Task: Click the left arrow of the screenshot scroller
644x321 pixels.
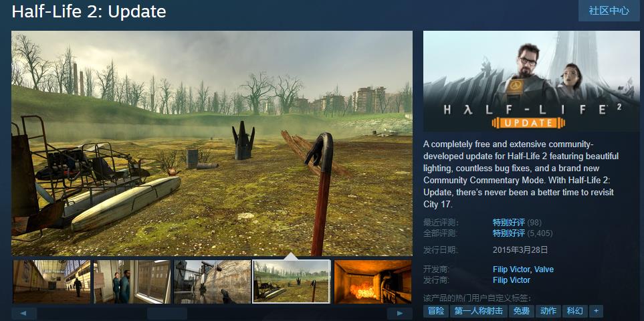Action: [24, 314]
